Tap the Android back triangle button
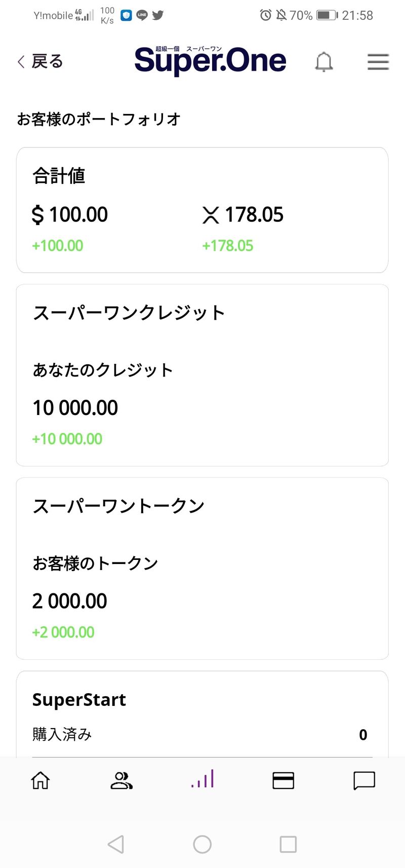 point(116,844)
